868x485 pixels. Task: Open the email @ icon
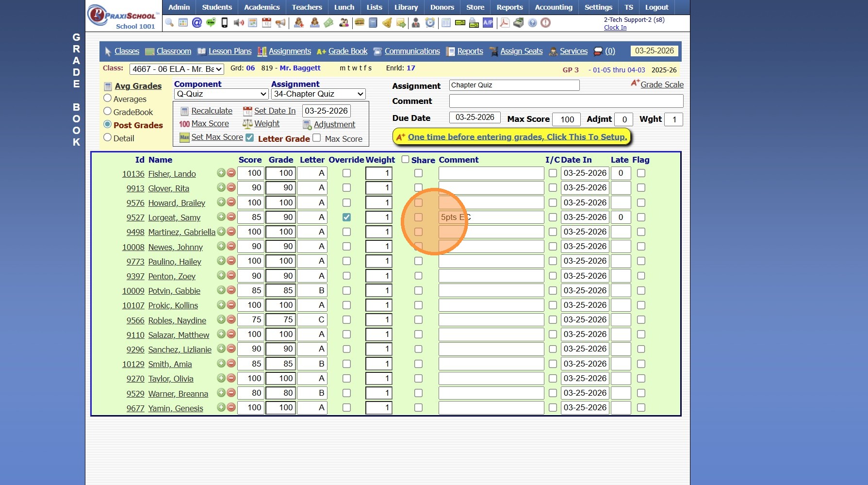point(197,23)
